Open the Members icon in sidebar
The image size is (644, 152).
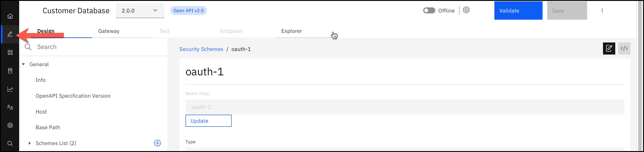click(10, 107)
